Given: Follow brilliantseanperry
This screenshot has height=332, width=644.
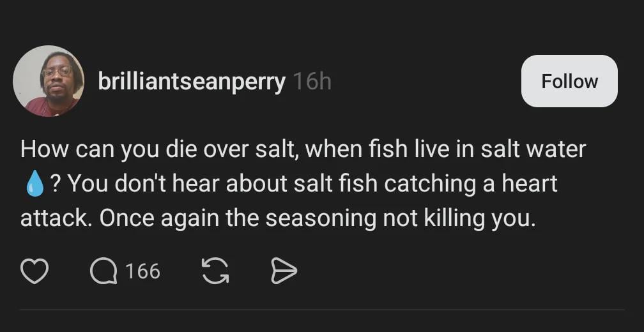Looking at the screenshot, I should click(x=569, y=81).
